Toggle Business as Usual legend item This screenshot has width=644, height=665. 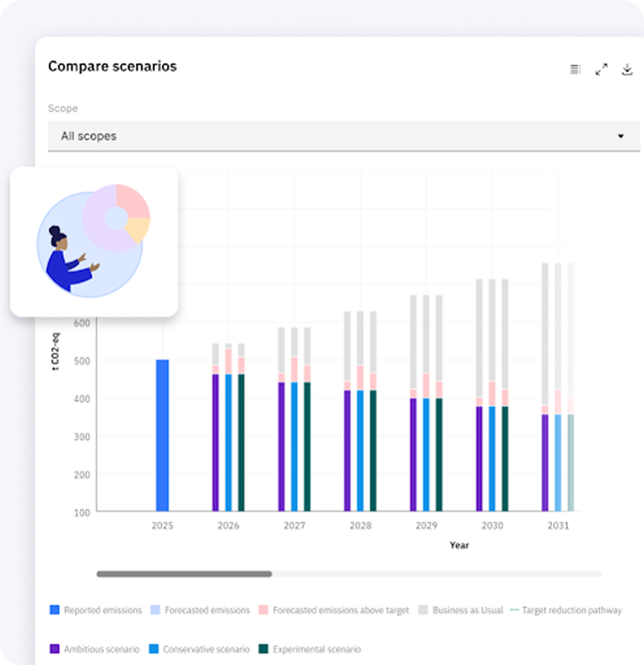click(461, 610)
